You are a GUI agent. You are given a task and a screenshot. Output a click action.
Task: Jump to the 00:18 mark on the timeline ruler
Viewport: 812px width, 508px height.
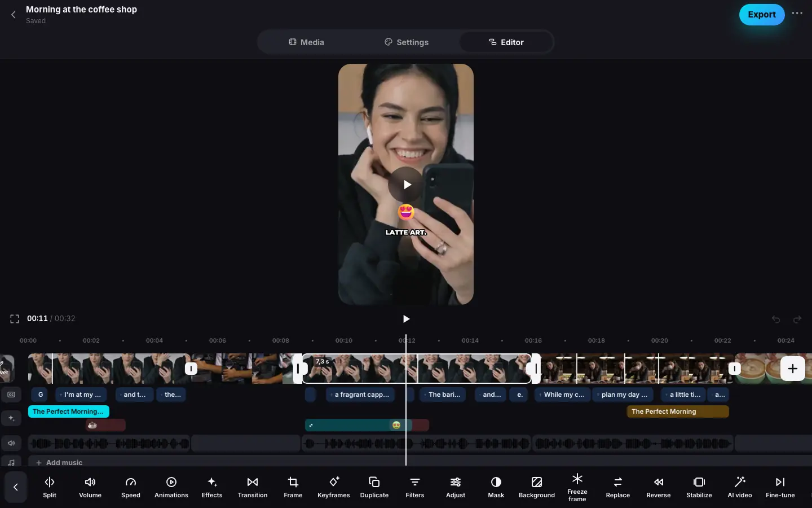pyautogui.click(x=597, y=340)
